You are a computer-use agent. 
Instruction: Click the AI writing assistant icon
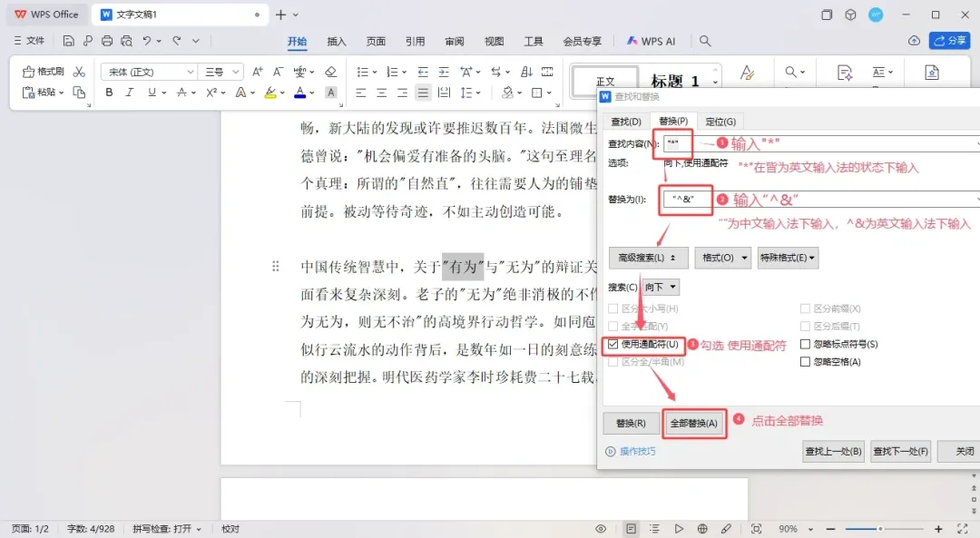coord(845,73)
